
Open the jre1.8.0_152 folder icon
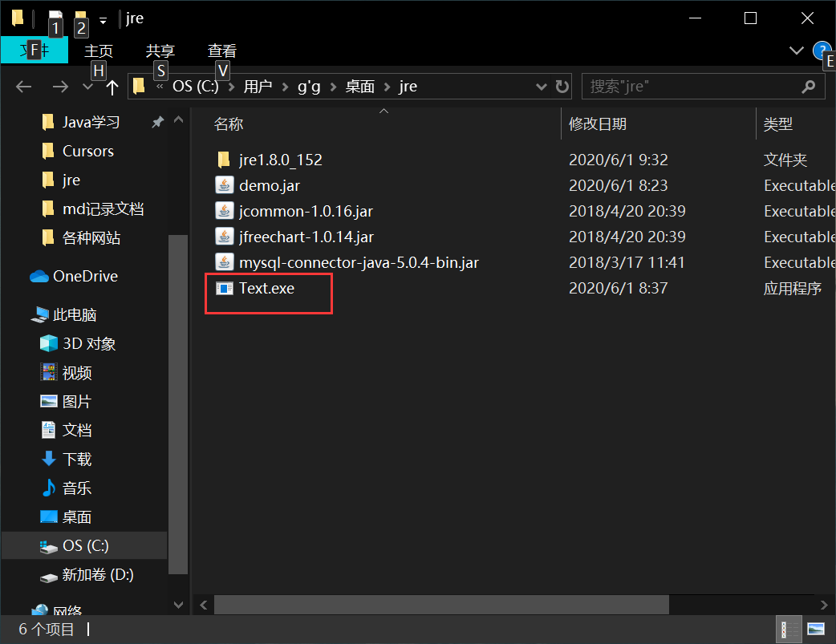224,160
